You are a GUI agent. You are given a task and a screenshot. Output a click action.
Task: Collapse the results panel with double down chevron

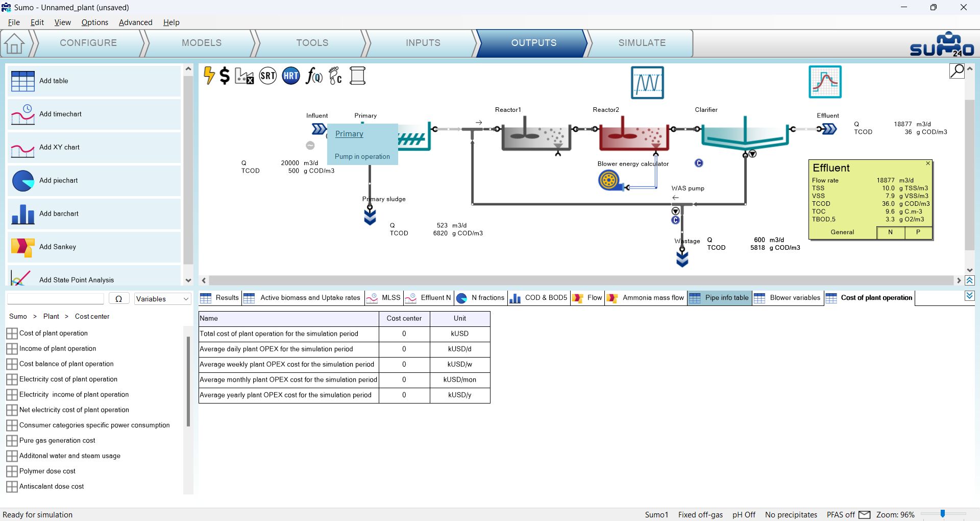click(970, 296)
